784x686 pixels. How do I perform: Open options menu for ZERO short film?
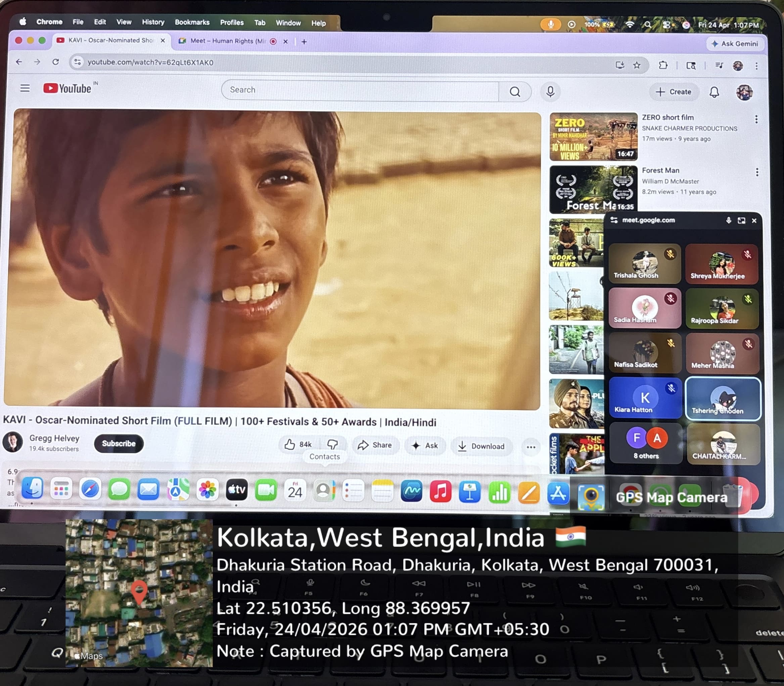tap(756, 119)
